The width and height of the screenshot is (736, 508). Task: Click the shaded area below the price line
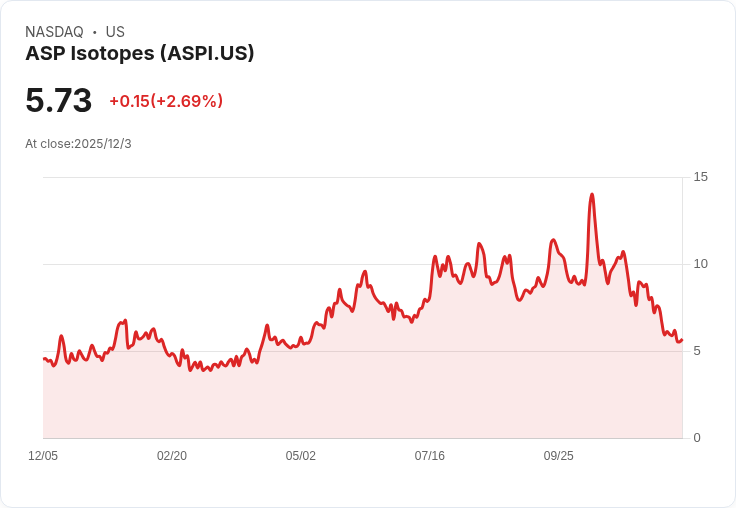tap(360, 400)
